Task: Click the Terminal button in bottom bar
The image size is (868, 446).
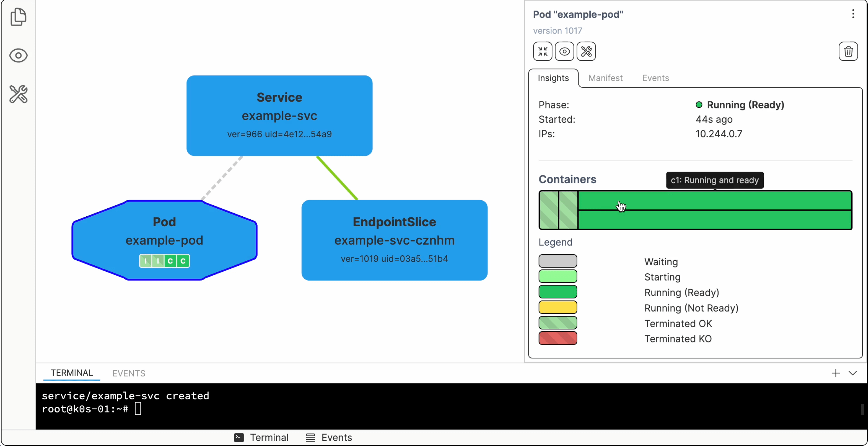Action: [x=261, y=437]
